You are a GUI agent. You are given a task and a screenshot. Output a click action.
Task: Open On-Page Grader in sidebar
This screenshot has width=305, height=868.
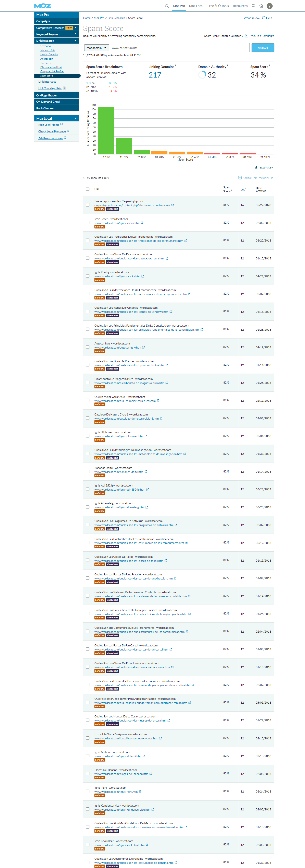pos(56,95)
